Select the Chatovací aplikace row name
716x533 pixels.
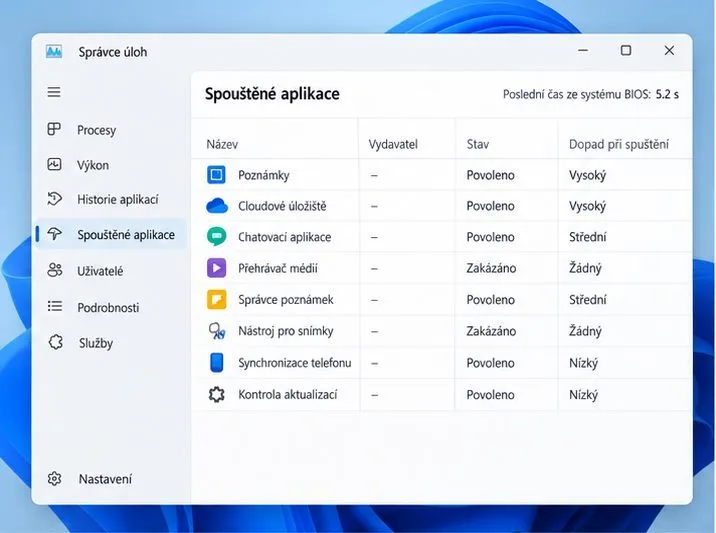pos(284,237)
